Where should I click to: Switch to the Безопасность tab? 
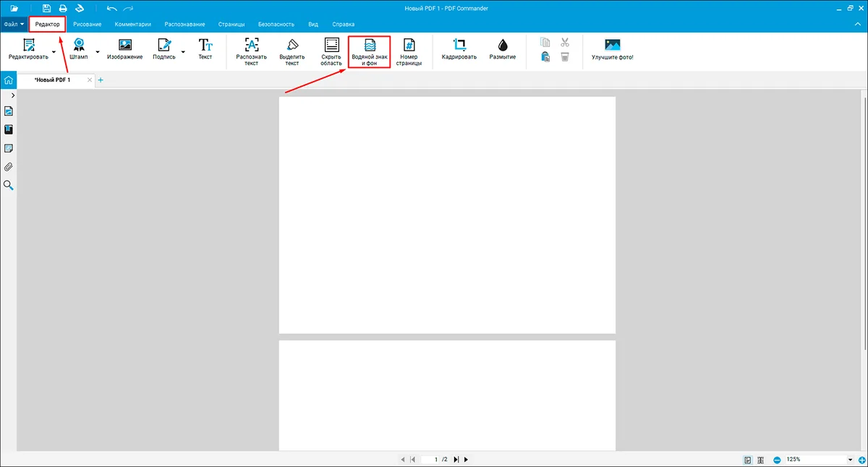tap(276, 24)
